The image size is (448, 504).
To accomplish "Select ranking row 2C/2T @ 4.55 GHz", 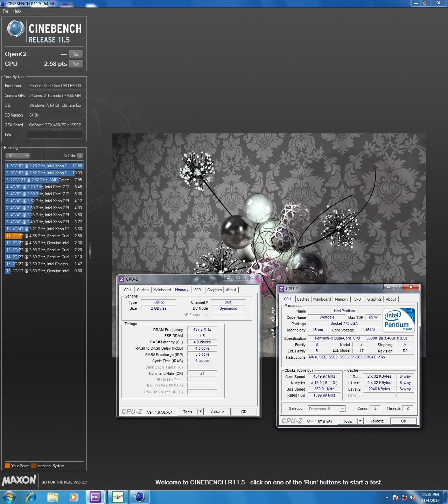I will (x=44, y=236).
